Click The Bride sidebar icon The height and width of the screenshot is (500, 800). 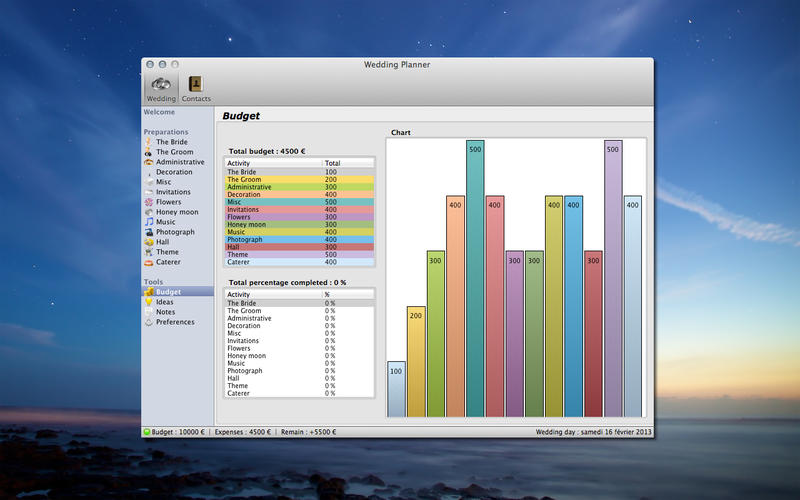pos(148,142)
